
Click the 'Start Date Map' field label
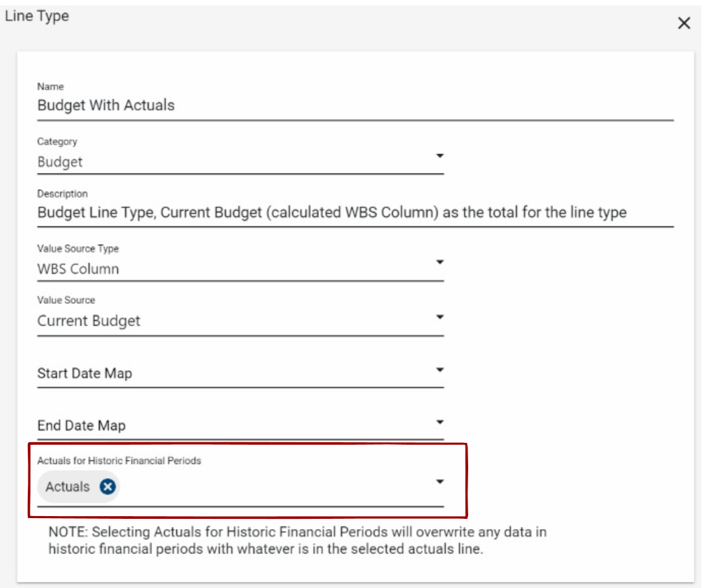pyautogui.click(x=85, y=374)
